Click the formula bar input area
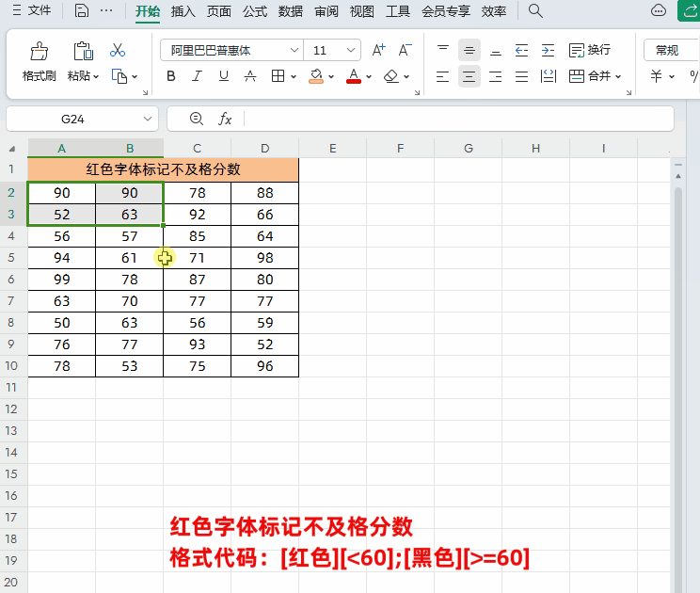The width and height of the screenshot is (700, 593). pyautogui.click(x=457, y=119)
